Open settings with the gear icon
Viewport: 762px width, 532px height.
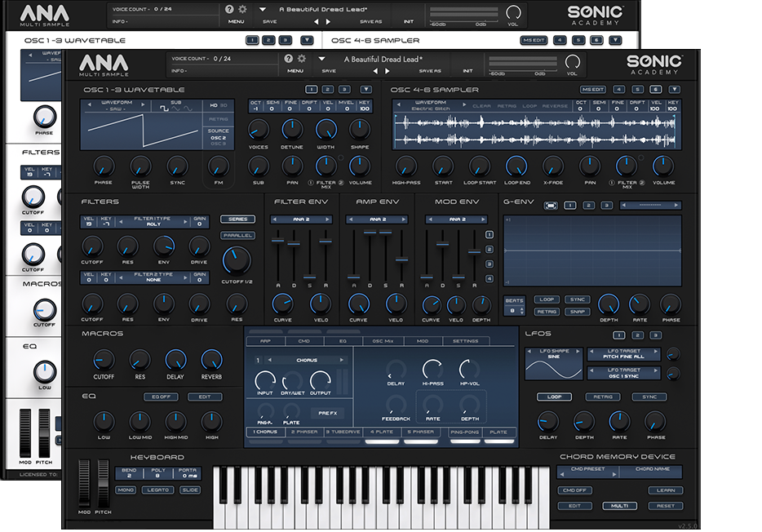(302, 59)
